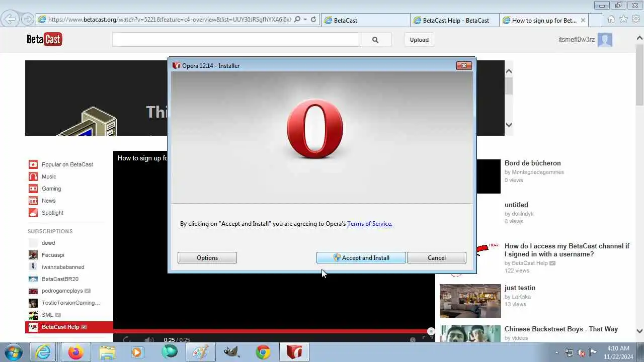Open the SML subscription
644x362 pixels.
pyautogui.click(x=47, y=315)
